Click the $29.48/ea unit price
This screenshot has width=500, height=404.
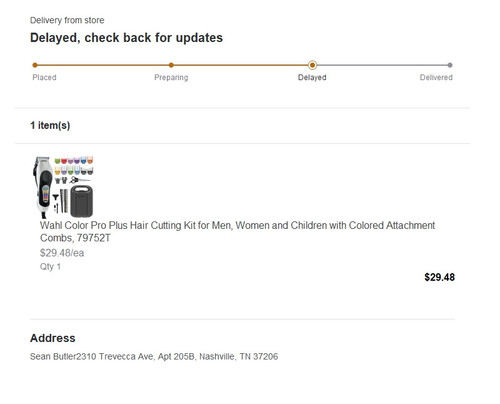(62, 253)
